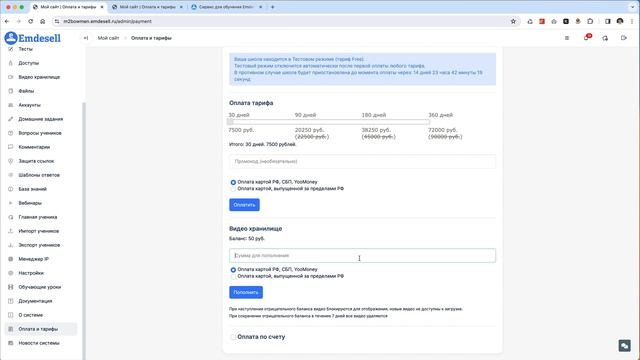Click the Импорт учеников icon in sidebar

click(x=11, y=231)
